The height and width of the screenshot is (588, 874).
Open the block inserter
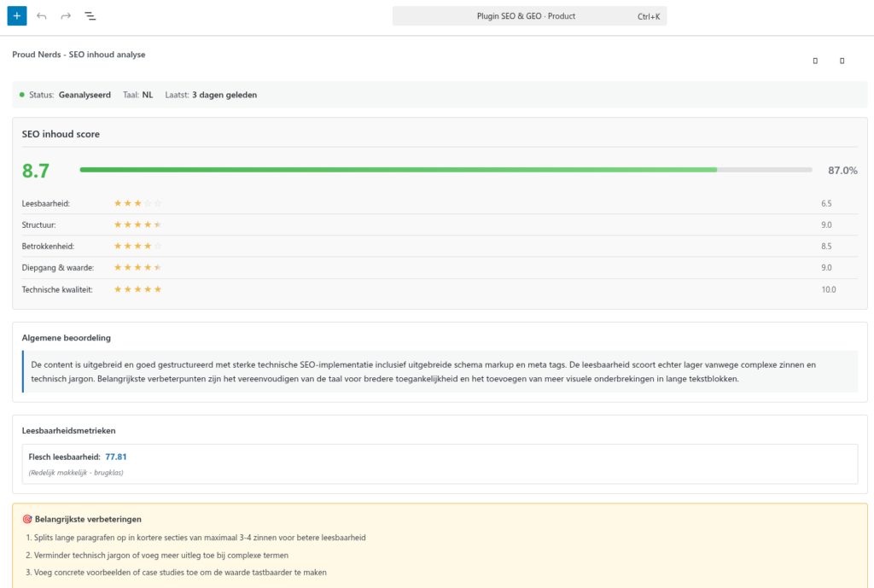pos(16,15)
